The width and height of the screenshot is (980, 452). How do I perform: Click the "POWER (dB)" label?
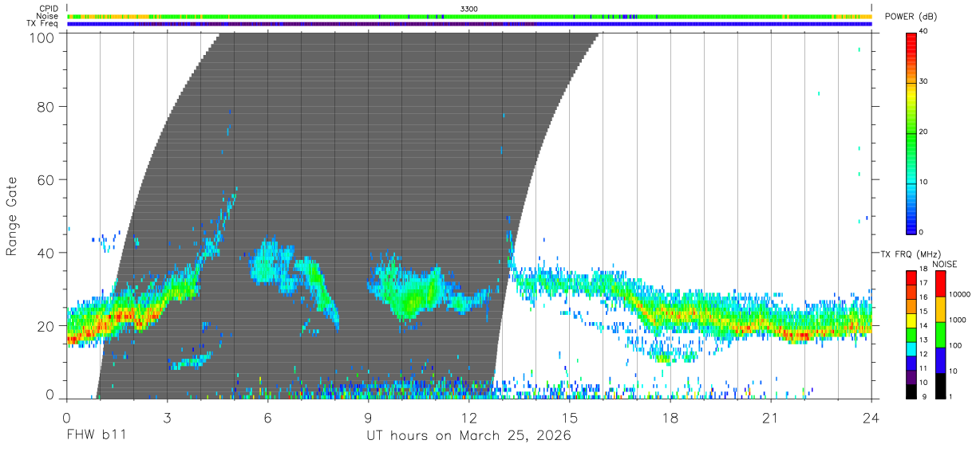911,17
